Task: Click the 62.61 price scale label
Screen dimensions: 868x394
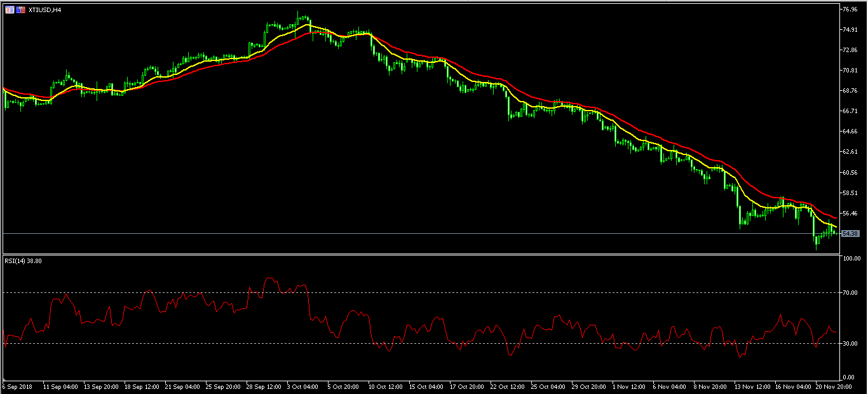Action: pyautogui.click(x=850, y=152)
